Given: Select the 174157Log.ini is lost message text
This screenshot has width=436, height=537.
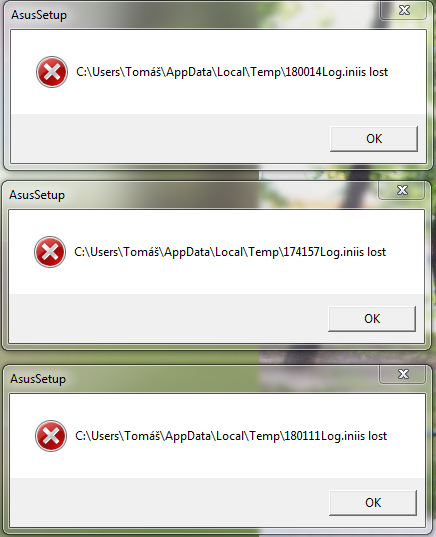Looking at the screenshot, I should point(230,252).
